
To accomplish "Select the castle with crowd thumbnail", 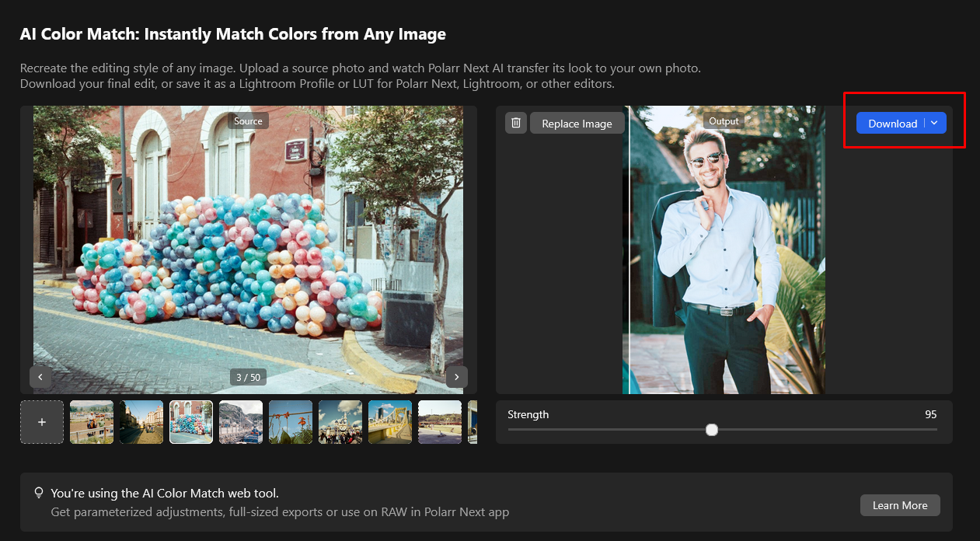I will [x=340, y=422].
